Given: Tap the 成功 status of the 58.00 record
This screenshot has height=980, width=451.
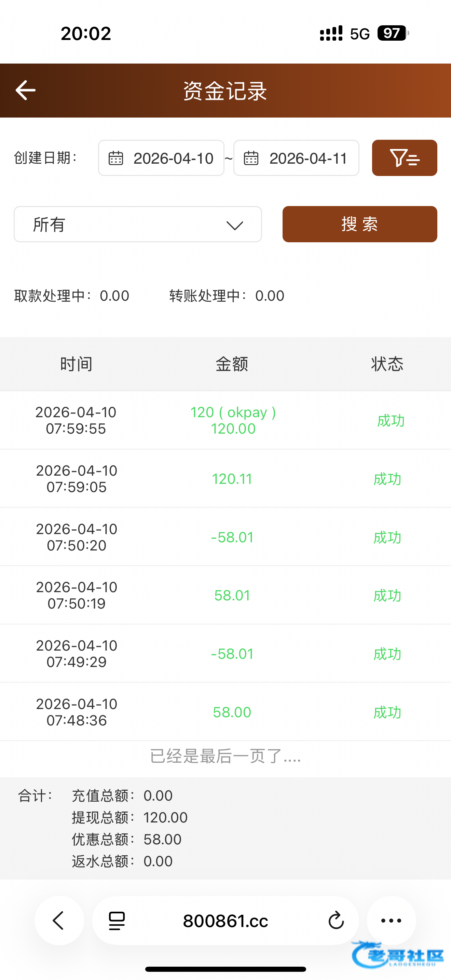Looking at the screenshot, I should click(x=387, y=712).
